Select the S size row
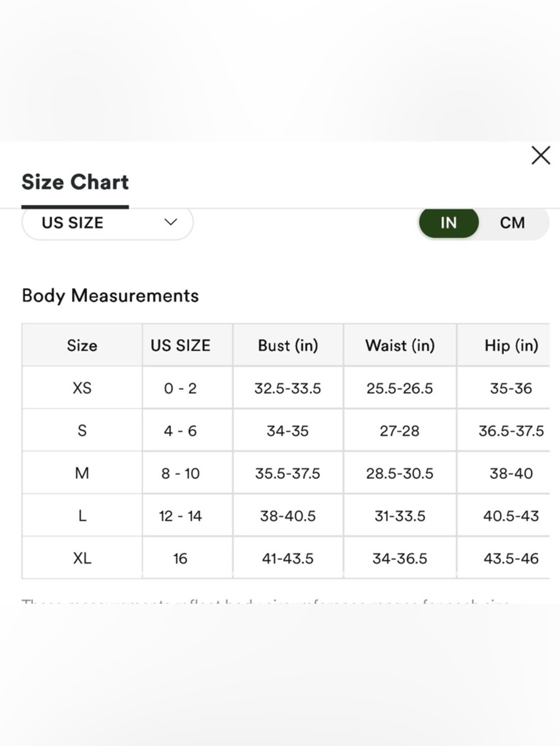This screenshot has height=746, width=560. (286, 430)
